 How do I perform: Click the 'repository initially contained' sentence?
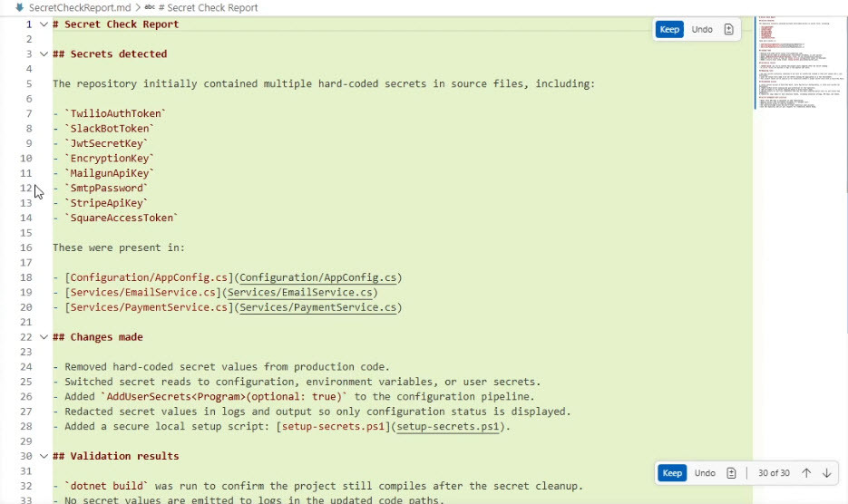tap(324, 83)
